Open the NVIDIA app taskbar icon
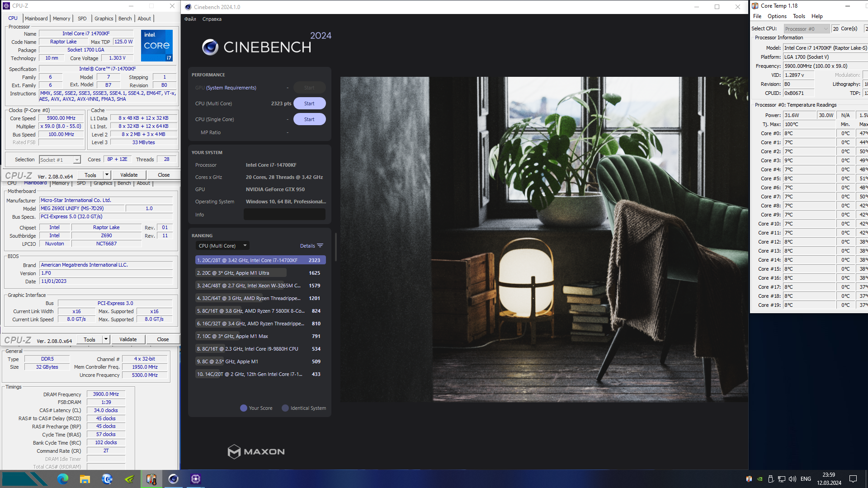The width and height of the screenshot is (868, 488). tap(129, 479)
